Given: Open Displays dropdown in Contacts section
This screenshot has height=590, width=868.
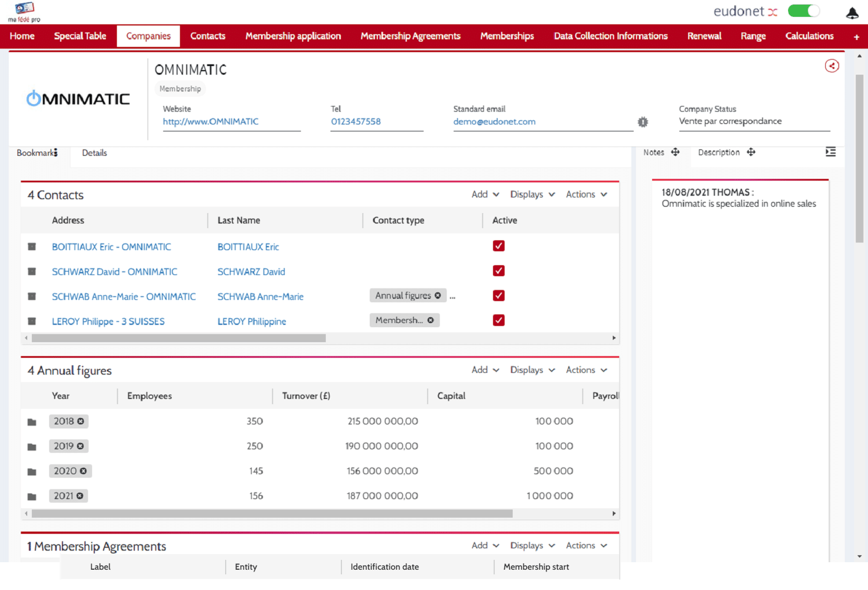Looking at the screenshot, I should click(x=532, y=195).
